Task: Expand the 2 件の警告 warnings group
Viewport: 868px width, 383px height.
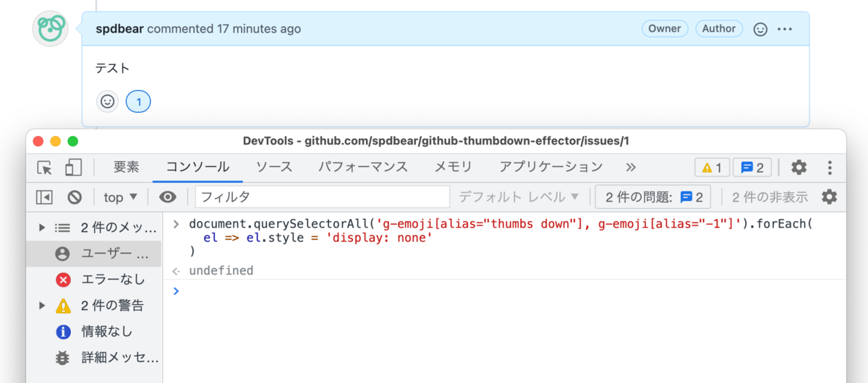Action: 42,306
